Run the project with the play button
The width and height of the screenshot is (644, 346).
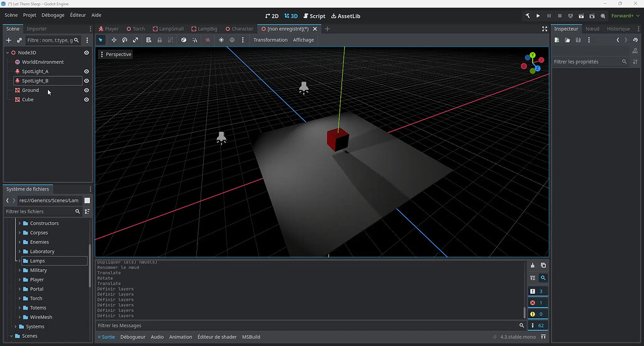click(538, 16)
